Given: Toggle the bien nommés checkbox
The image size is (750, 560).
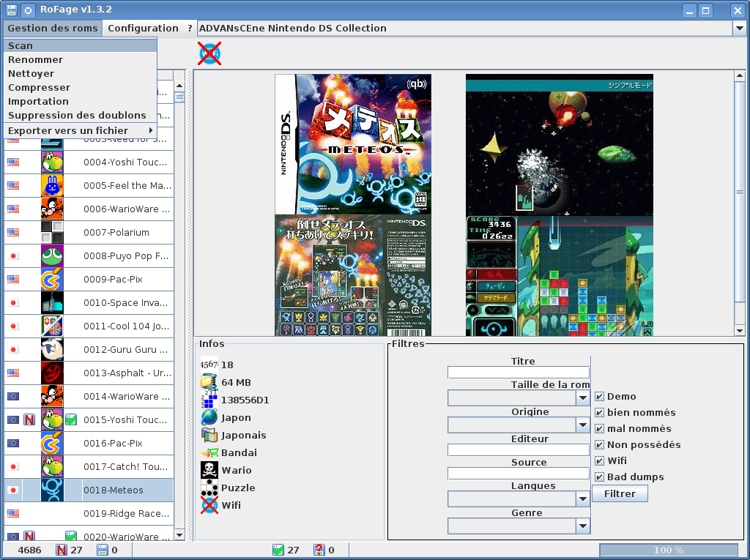Looking at the screenshot, I should coord(599,412).
